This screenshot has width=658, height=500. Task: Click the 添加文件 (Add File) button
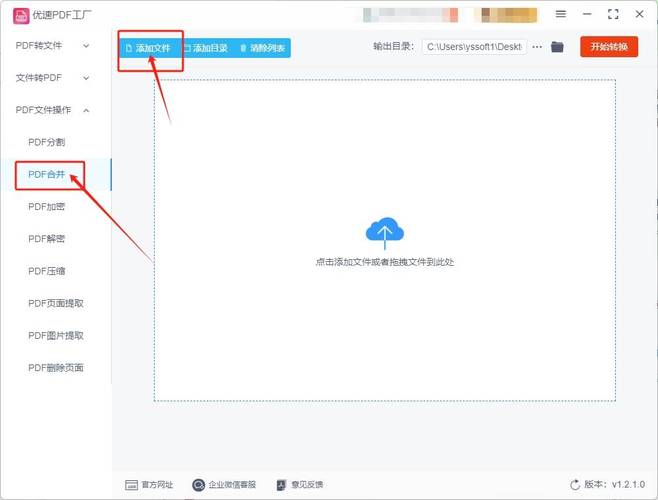click(x=149, y=48)
